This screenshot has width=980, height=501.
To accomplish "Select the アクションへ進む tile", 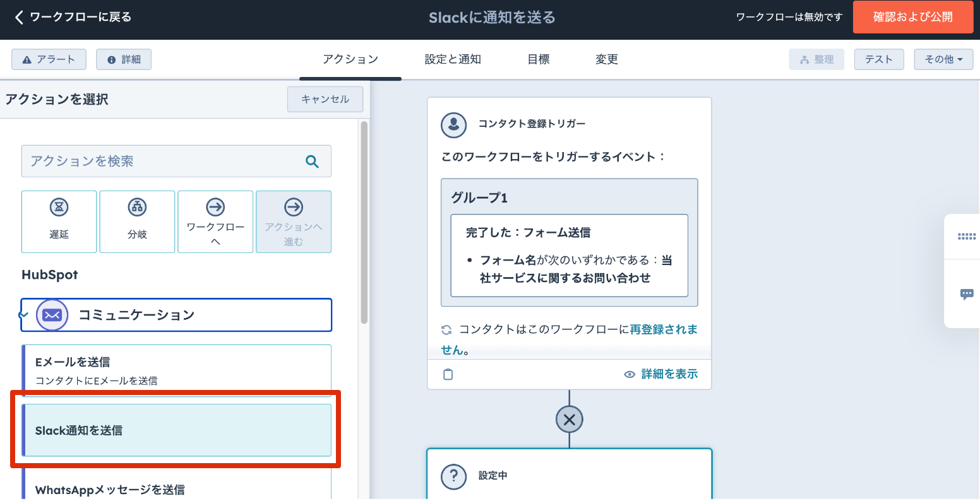I will click(294, 221).
